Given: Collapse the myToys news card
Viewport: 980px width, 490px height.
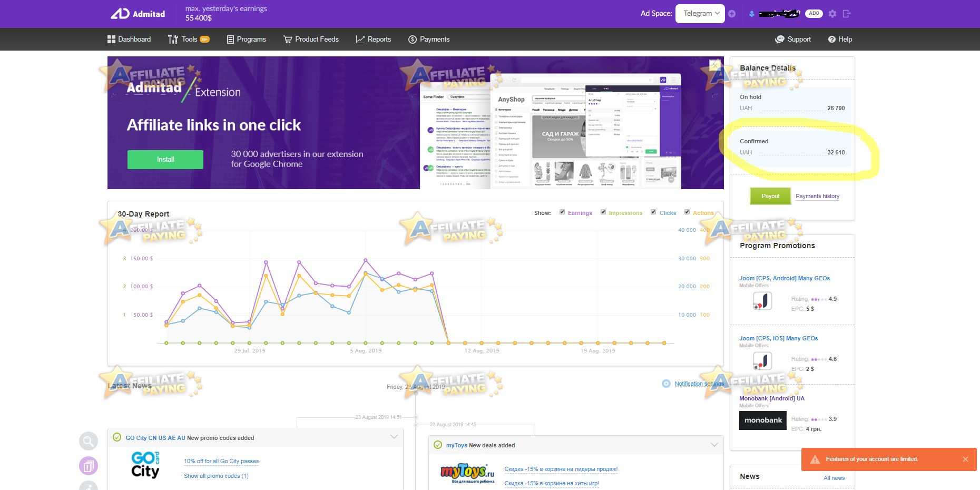Looking at the screenshot, I should tap(714, 444).
